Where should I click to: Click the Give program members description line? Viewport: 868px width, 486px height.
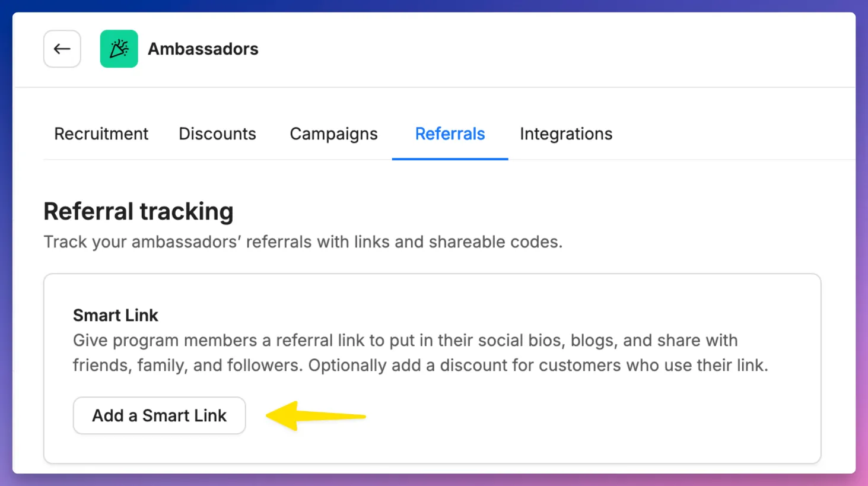[405, 341]
